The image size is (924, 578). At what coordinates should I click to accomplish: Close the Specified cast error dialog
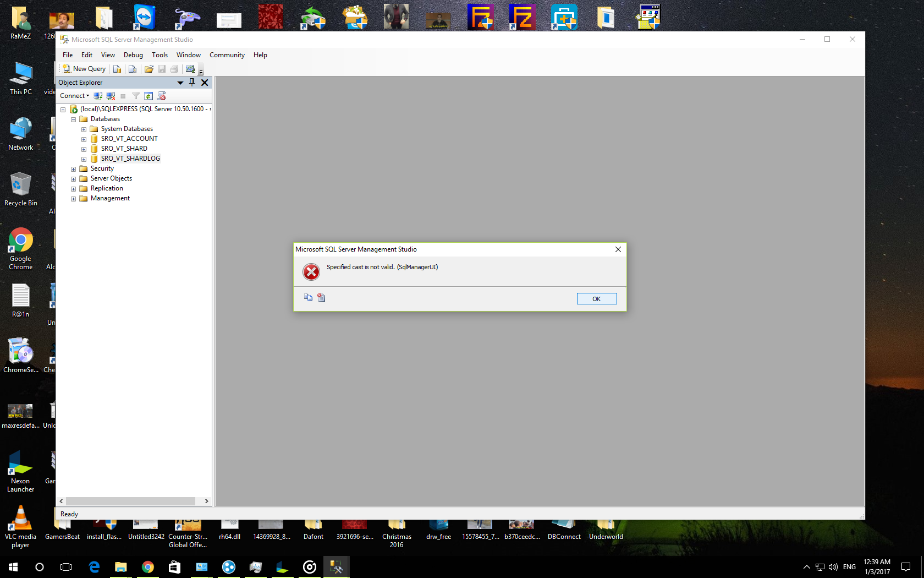pos(618,249)
